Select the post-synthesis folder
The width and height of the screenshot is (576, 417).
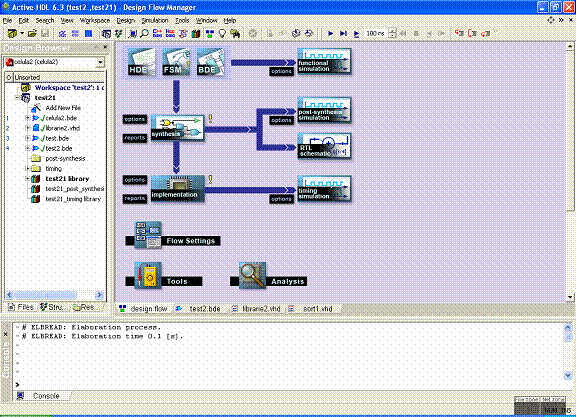[65, 158]
